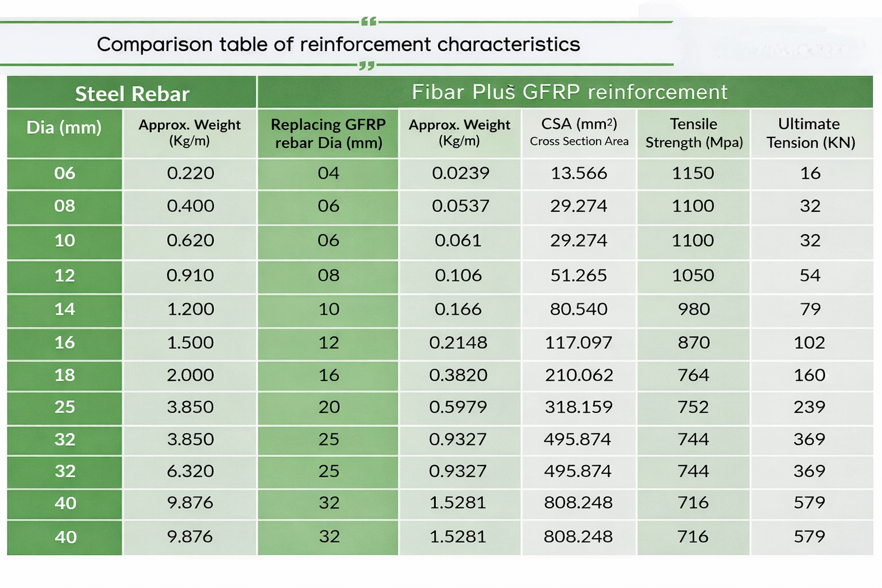Select the ultimate tension value 239
Viewport: 882px width, 588px height.
(x=810, y=407)
